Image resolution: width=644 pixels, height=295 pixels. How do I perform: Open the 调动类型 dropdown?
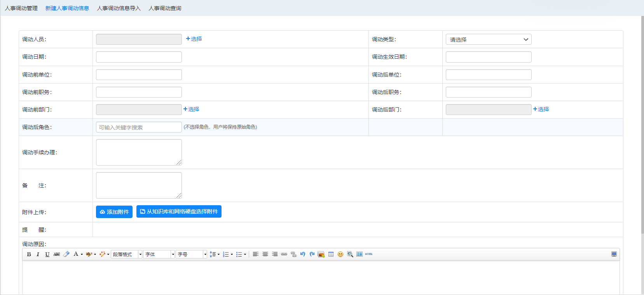tap(488, 39)
